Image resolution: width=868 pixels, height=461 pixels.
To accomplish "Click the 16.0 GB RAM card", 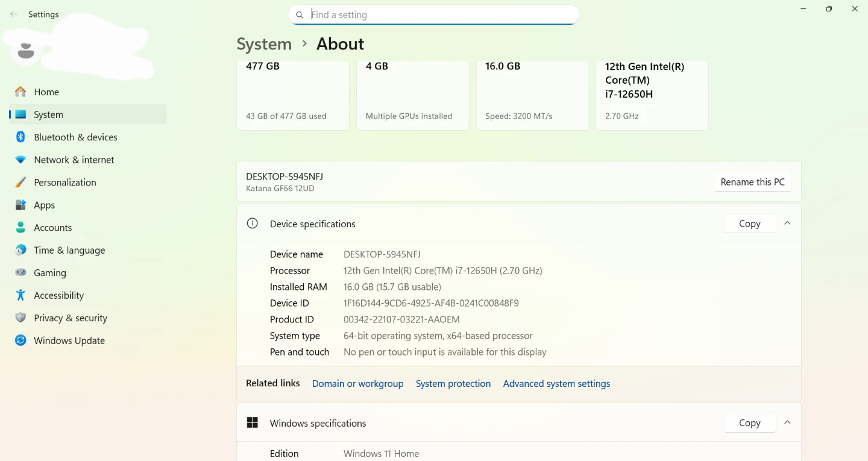I will 532,95.
